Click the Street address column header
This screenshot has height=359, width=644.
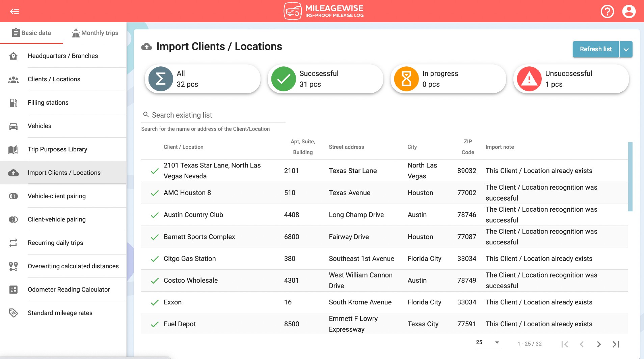click(x=346, y=147)
